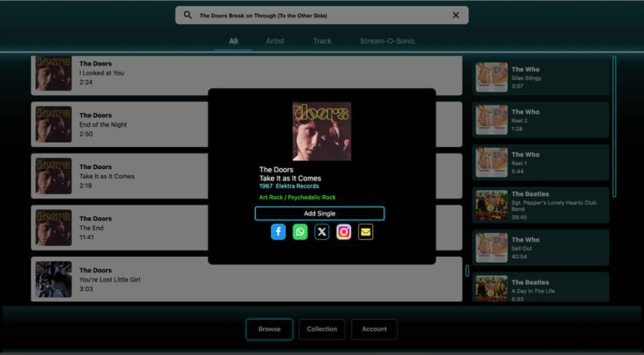This screenshot has width=644, height=355.
Task: Open the Rael 2 album thumbnail
Action: pyautogui.click(x=492, y=120)
